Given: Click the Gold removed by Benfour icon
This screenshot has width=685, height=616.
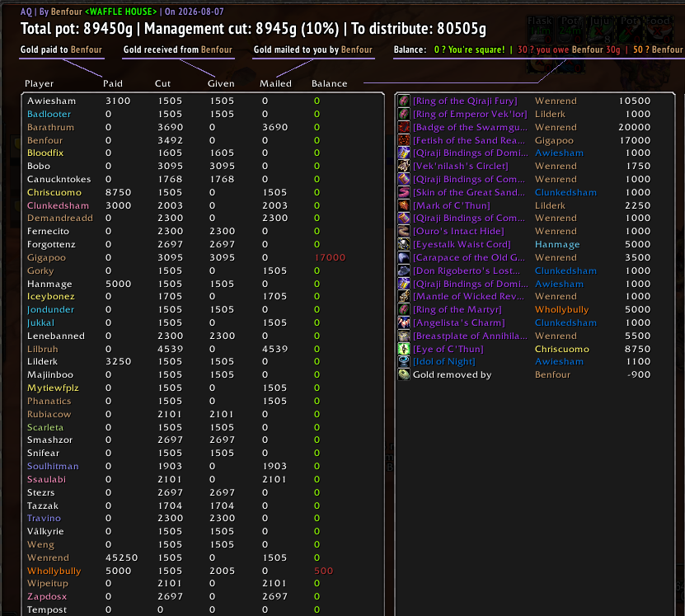Looking at the screenshot, I should point(404,374).
